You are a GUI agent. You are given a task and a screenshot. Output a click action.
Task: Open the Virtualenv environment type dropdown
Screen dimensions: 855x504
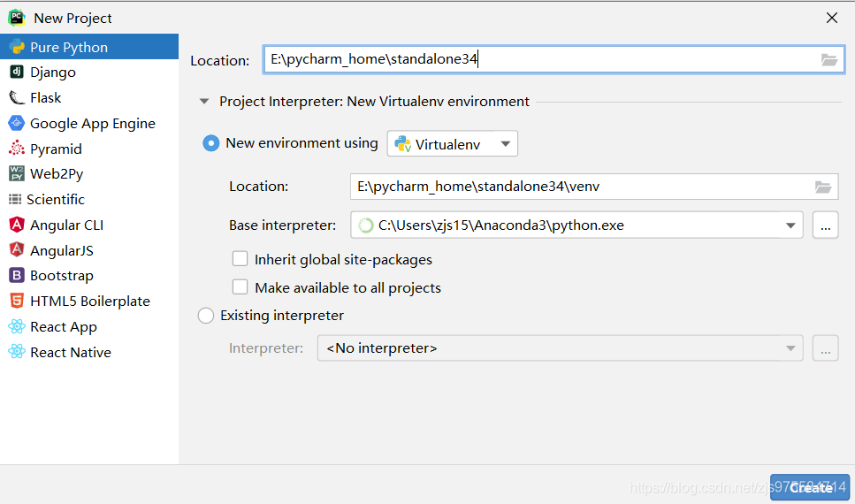point(453,144)
